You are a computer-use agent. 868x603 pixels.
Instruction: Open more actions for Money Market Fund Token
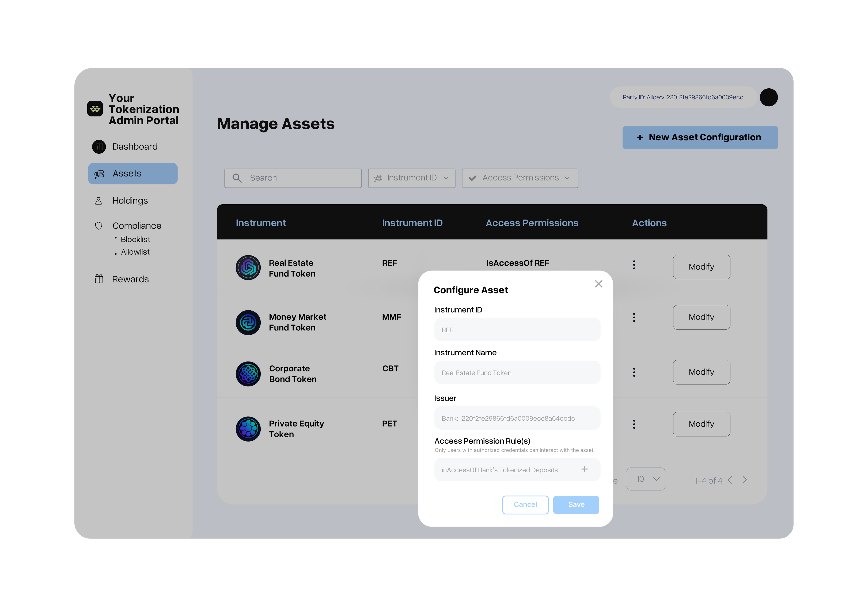coord(634,317)
